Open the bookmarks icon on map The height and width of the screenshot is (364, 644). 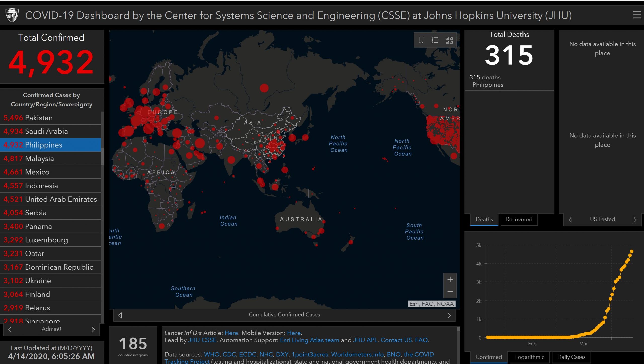[x=421, y=40]
